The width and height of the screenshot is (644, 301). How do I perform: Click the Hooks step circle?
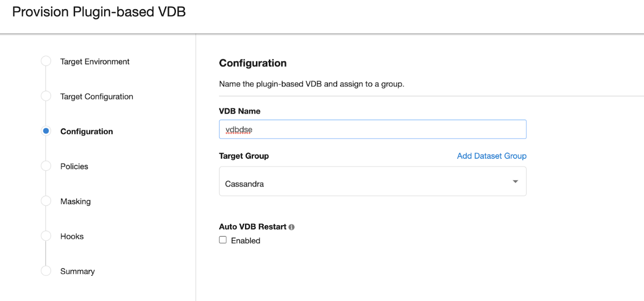[x=46, y=236]
